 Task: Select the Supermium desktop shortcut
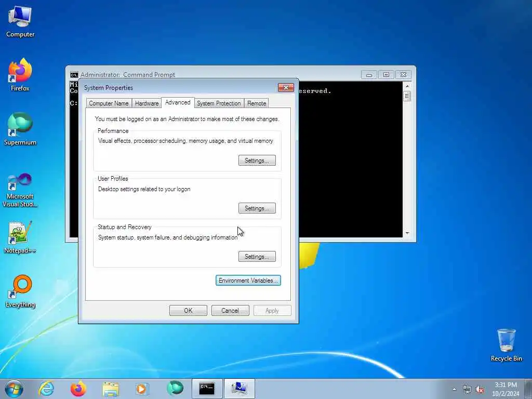20,129
